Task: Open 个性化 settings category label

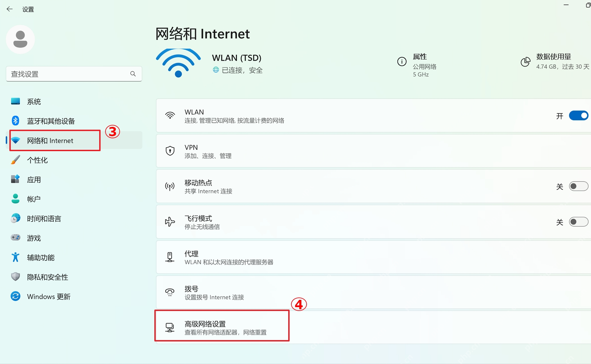Action: [x=37, y=160]
